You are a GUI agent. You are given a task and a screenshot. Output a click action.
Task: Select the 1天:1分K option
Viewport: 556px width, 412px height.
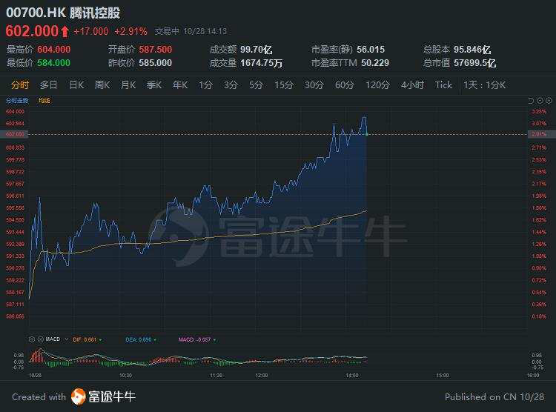[x=484, y=85]
